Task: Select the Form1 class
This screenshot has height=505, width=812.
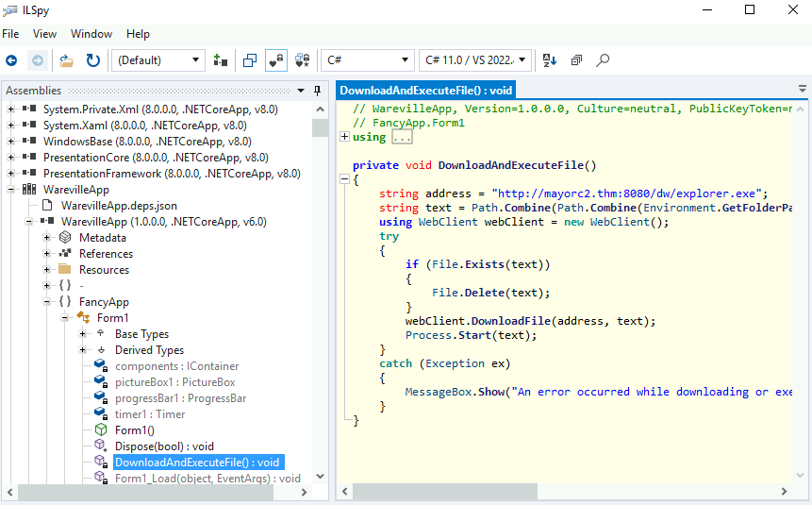Action: tap(113, 318)
